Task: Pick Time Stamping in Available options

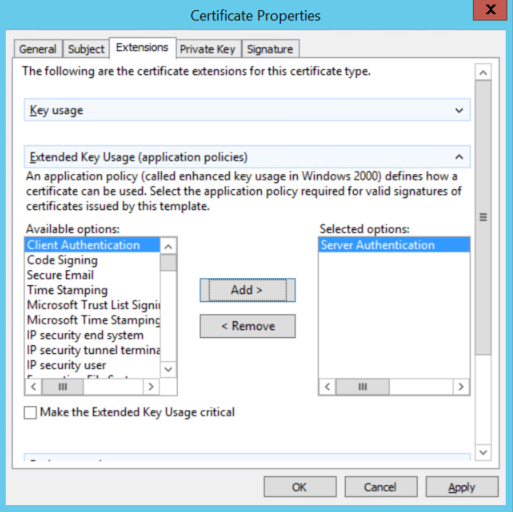Action: coord(93,290)
